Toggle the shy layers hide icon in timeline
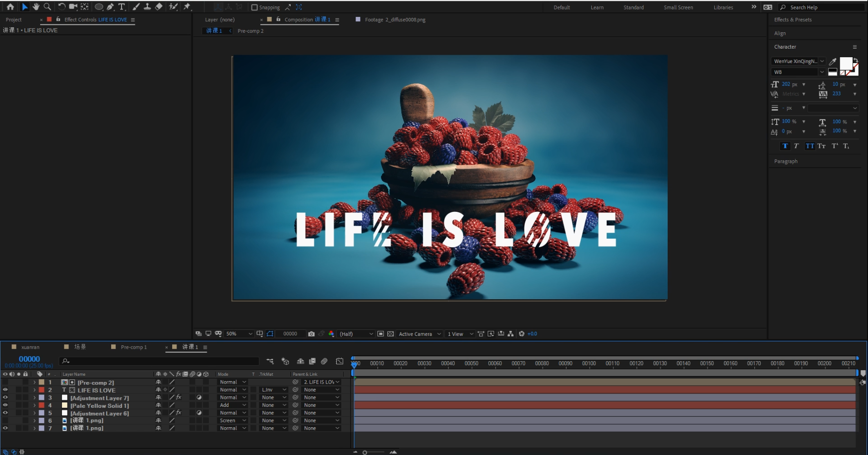868x455 pixels. tap(300, 361)
